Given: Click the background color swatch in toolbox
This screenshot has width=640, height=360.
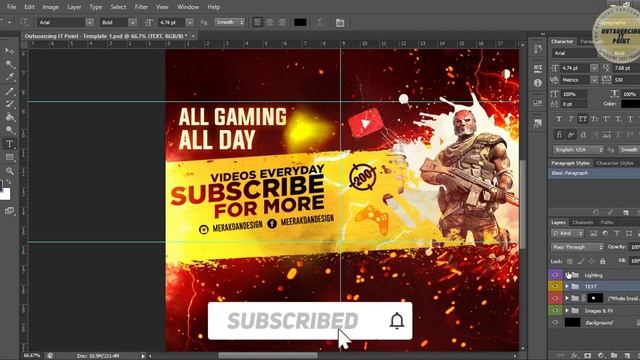Looking at the screenshot, I should click(x=5, y=194).
